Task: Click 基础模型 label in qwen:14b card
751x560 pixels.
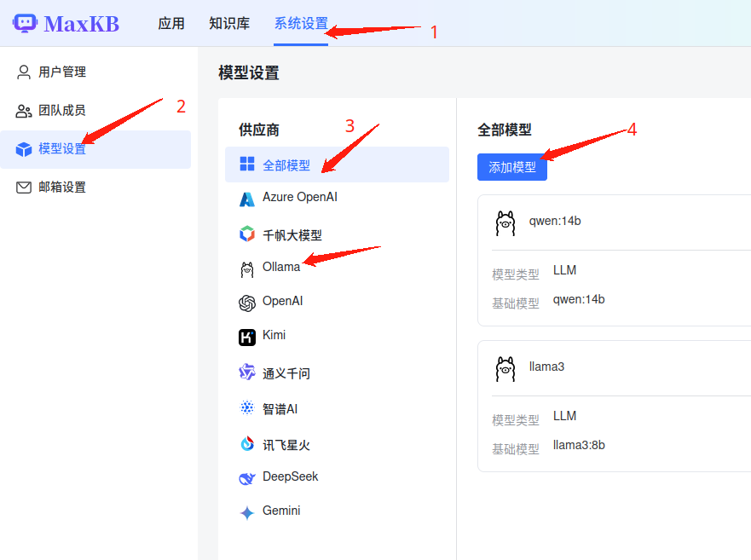Action: 516,303
